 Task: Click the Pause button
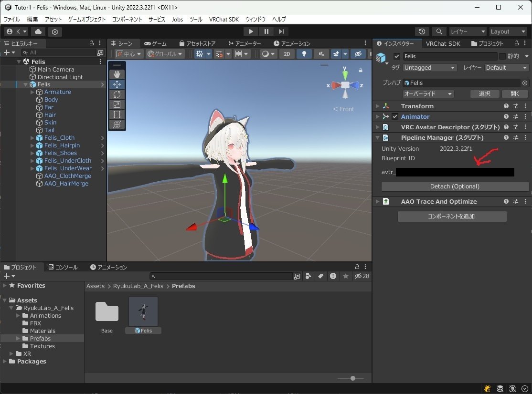[266, 31]
